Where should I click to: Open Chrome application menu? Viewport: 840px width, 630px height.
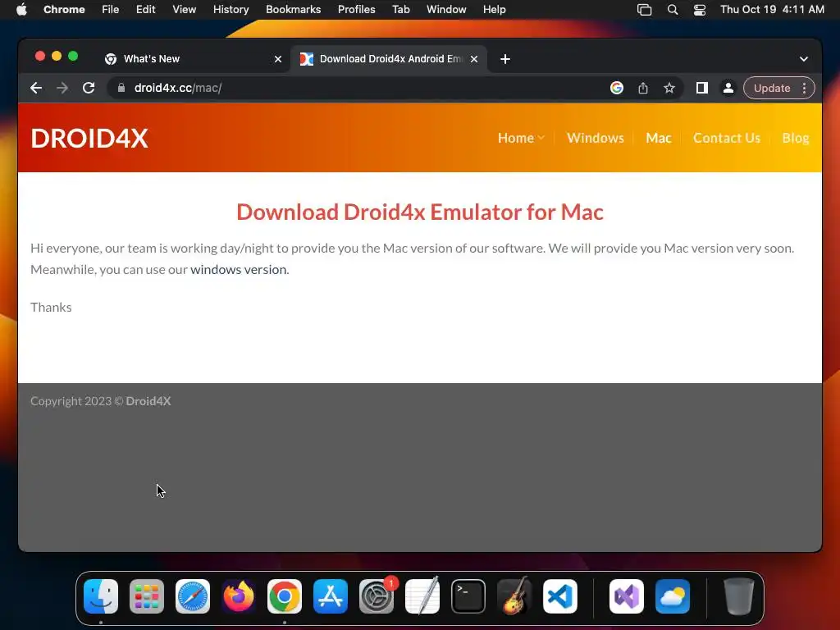64,10
